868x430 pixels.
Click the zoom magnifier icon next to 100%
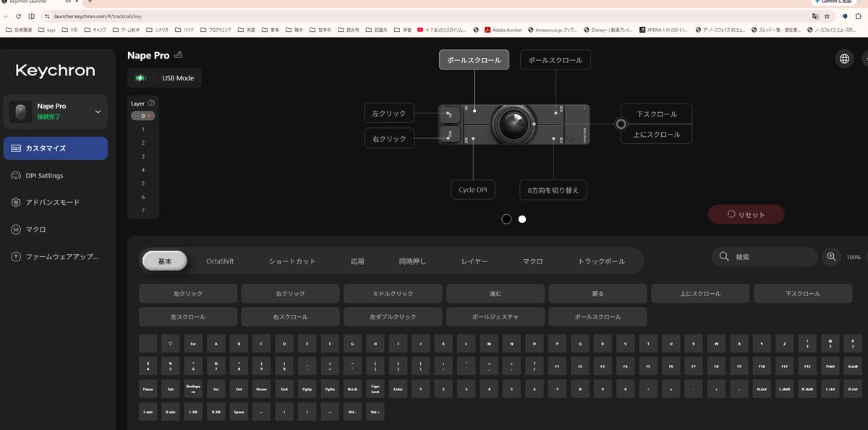[831, 257]
